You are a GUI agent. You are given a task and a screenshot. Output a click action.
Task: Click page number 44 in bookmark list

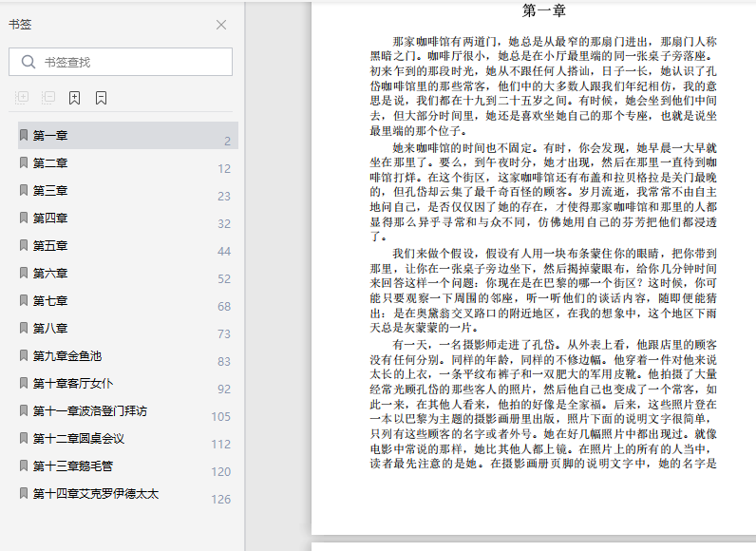click(224, 251)
